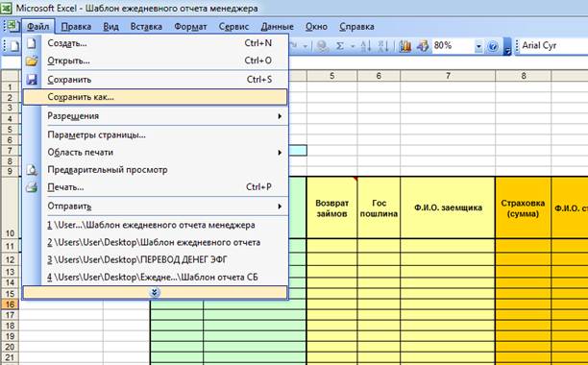Open the Сервис menu
The image size is (588, 365).
pos(234,27)
